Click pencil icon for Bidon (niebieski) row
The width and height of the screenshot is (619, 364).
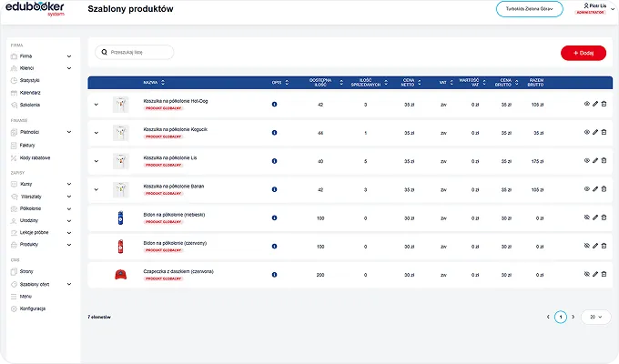coord(594,217)
